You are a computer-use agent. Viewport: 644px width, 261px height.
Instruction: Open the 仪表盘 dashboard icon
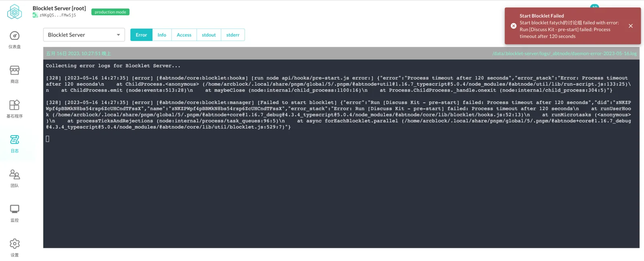(x=14, y=36)
